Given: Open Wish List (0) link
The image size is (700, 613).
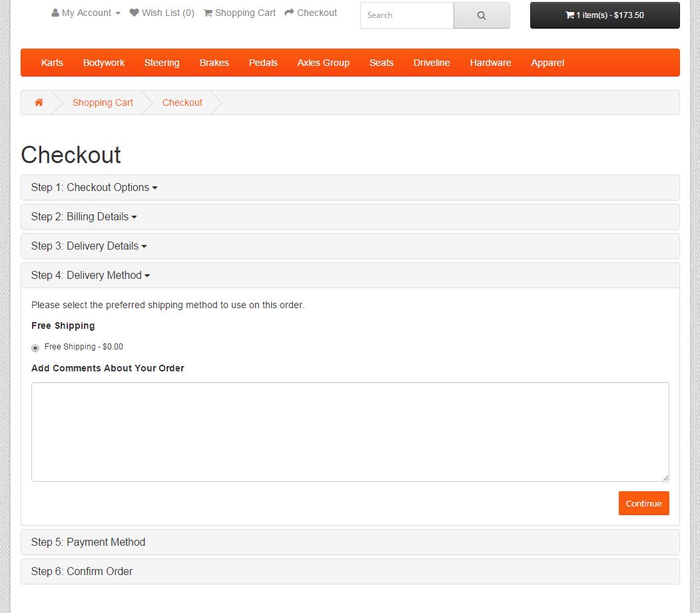Looking at the screenshot, I should pos(162,13).
